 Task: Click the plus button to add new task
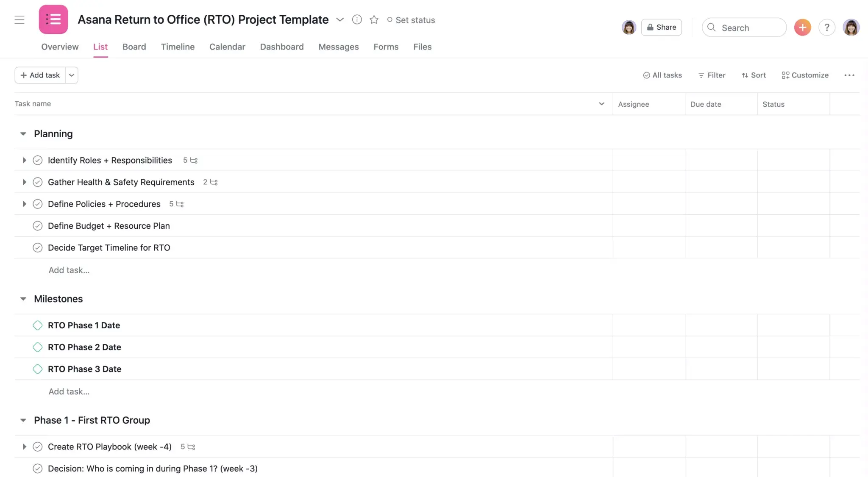(x=803, y=27)
